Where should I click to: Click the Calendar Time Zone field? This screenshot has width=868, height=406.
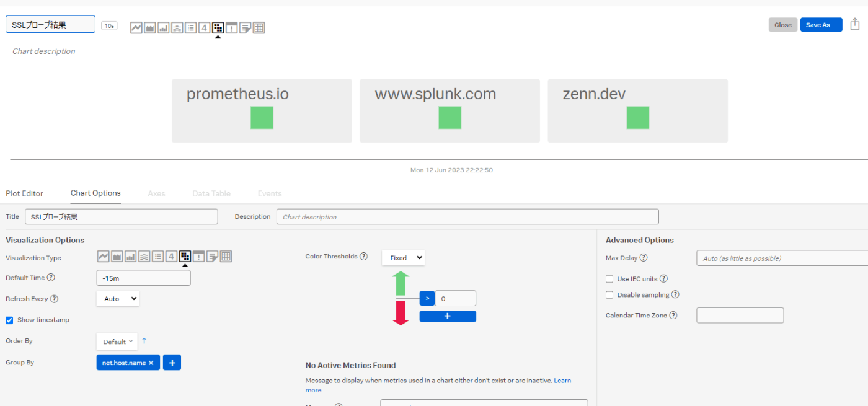(x=740, y=316)
